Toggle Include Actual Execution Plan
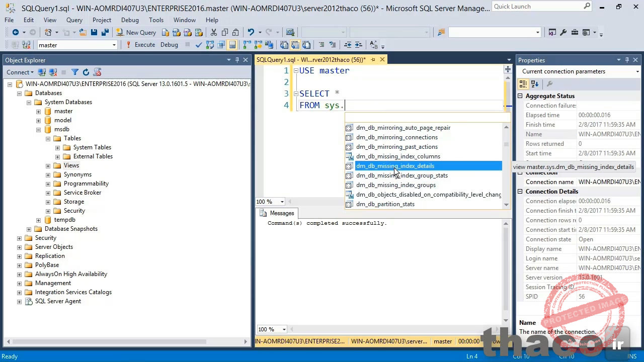This screenshot has width=644, height=362. coord(245,45)
